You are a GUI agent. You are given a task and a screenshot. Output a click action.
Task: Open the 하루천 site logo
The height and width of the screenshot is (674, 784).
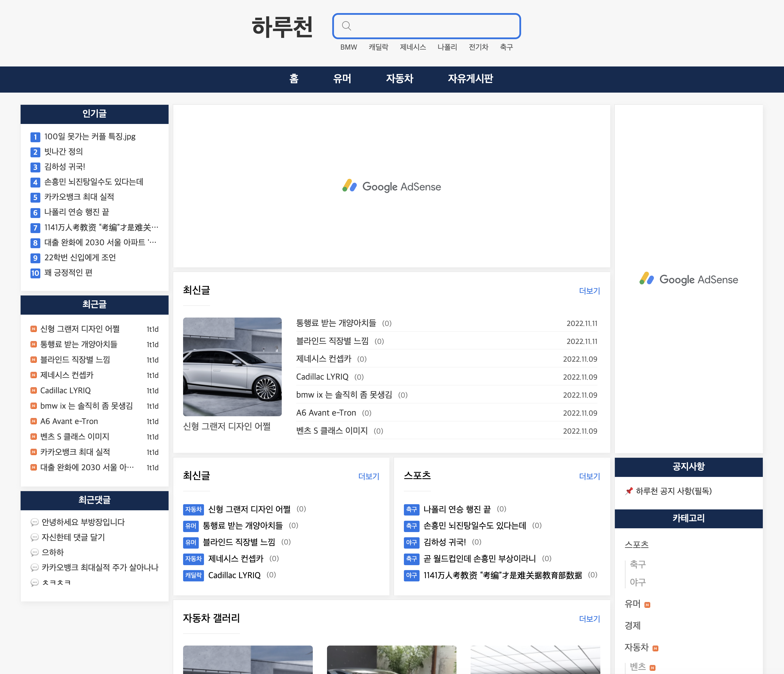point(282,27)
